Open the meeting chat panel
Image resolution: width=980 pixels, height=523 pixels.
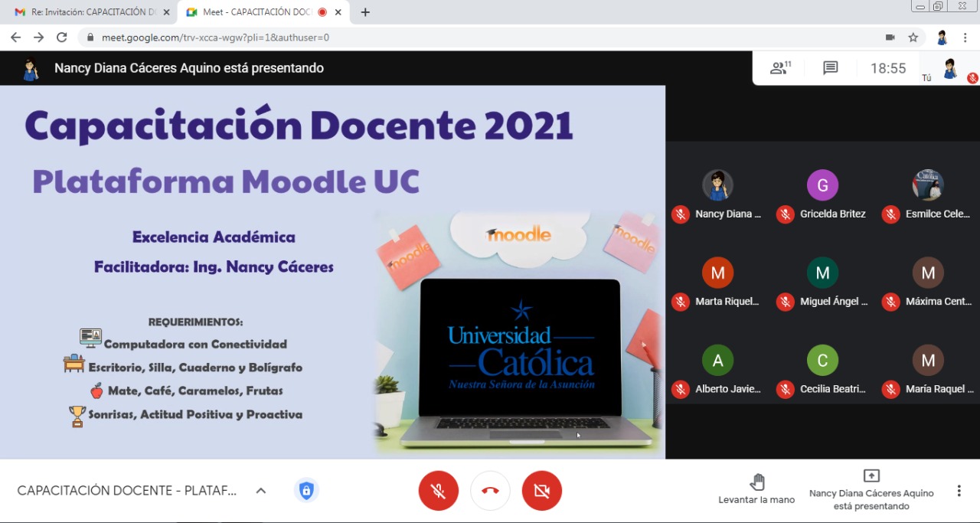pos(831,68)
